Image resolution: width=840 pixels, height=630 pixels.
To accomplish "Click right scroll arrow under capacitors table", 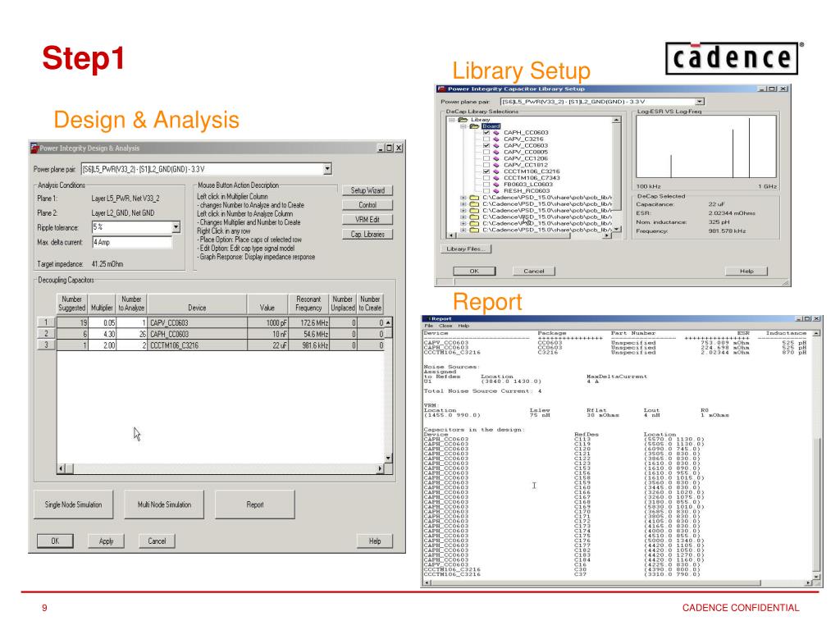I will tap(380, 468).
